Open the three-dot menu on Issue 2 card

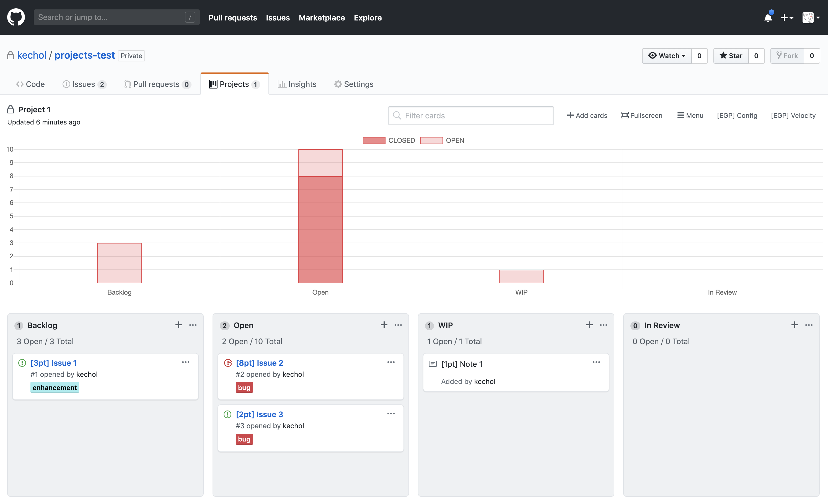click(391, 362)
